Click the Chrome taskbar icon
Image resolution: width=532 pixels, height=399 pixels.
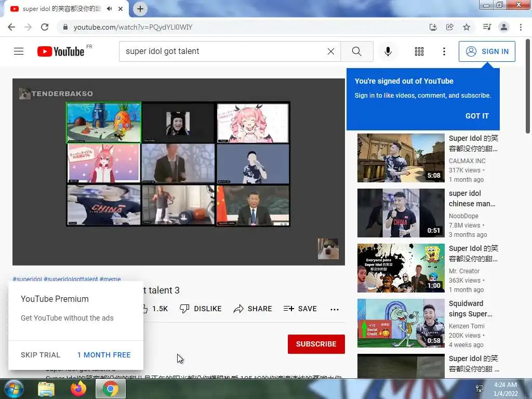point(110,389)
